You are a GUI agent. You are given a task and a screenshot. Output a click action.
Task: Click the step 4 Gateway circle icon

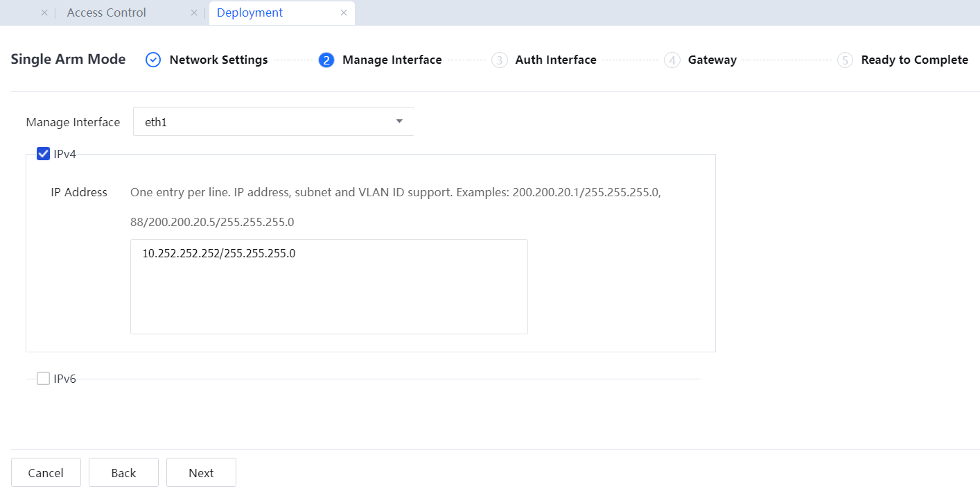672,60
